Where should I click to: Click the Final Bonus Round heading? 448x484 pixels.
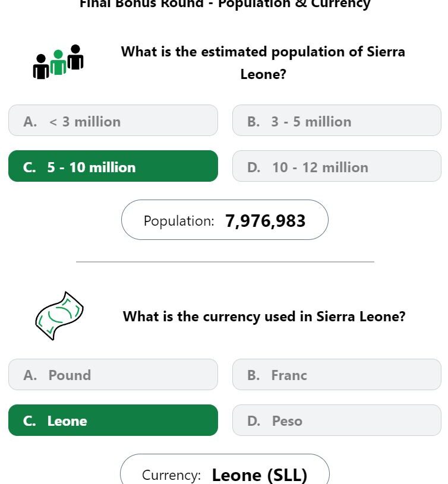225,4
